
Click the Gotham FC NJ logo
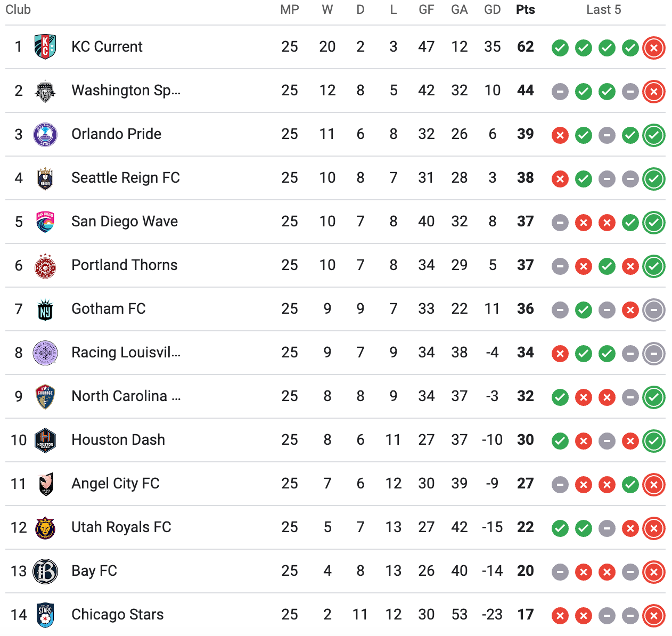pyautogui.click(x=45, y=309)
